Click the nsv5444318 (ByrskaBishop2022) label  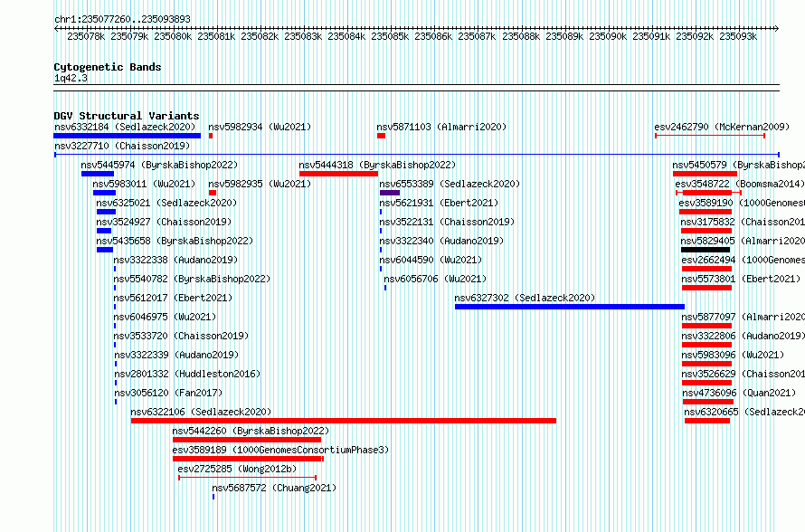point(377,165)
